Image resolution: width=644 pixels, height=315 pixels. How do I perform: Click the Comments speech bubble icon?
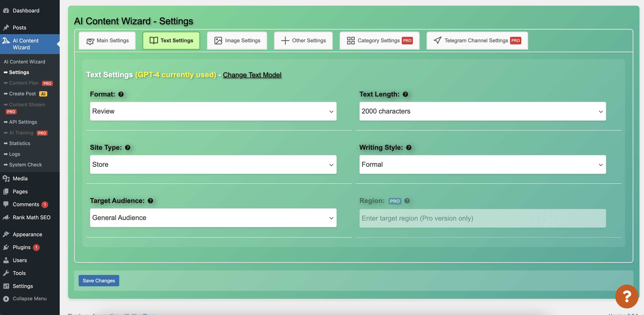[x=6, y=204]
